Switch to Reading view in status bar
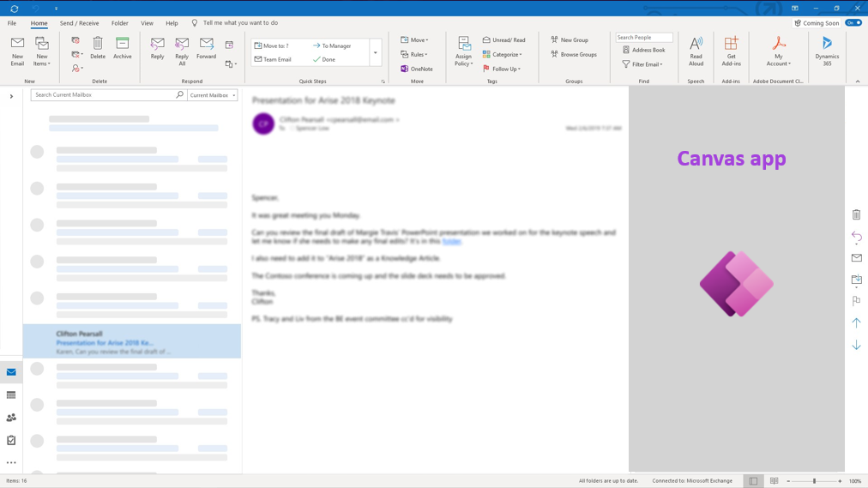The image size is (868, 488). point(774,481)
